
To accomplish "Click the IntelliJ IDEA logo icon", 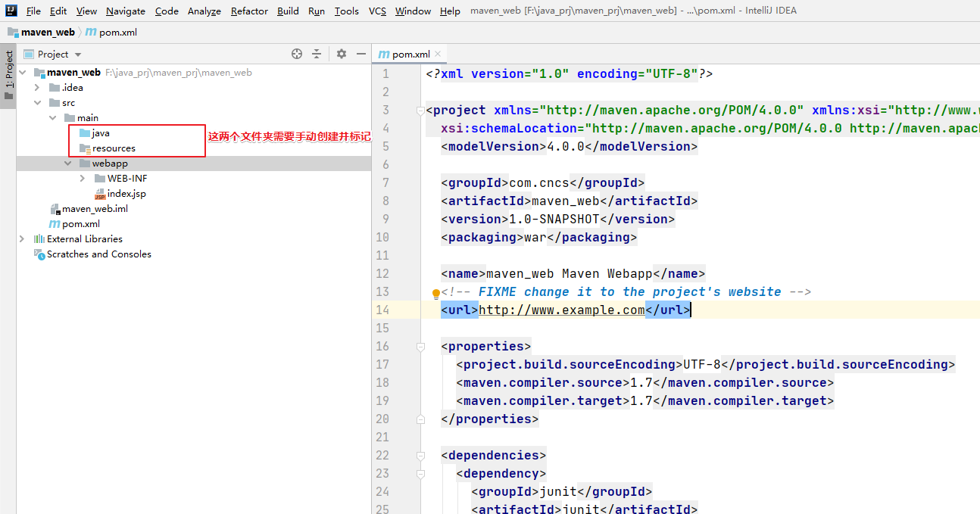I will [11, 11].
